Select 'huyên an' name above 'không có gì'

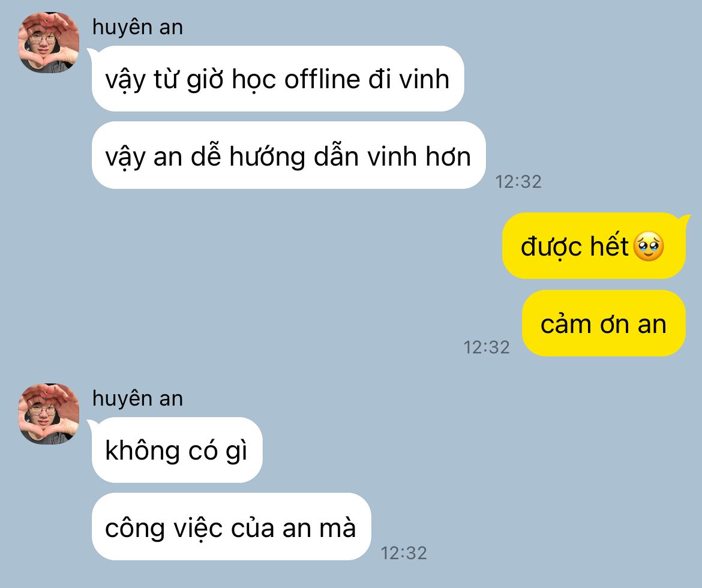tap(137, 398)
